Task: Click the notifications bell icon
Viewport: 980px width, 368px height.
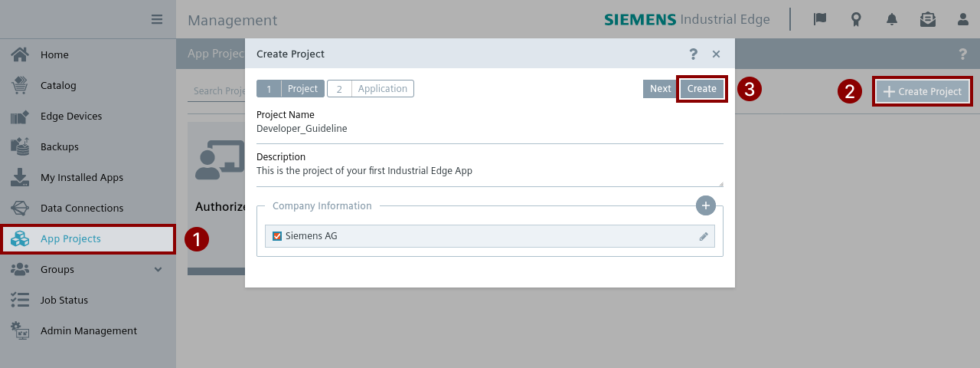Action: click(892, 19)
